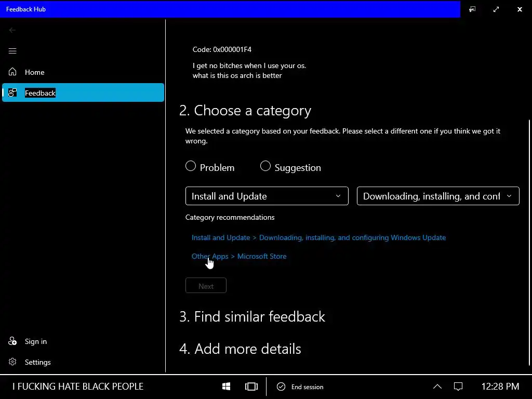
Task: Click the vertical scrollbar of the feedback pane
Action: coord(529,243)
